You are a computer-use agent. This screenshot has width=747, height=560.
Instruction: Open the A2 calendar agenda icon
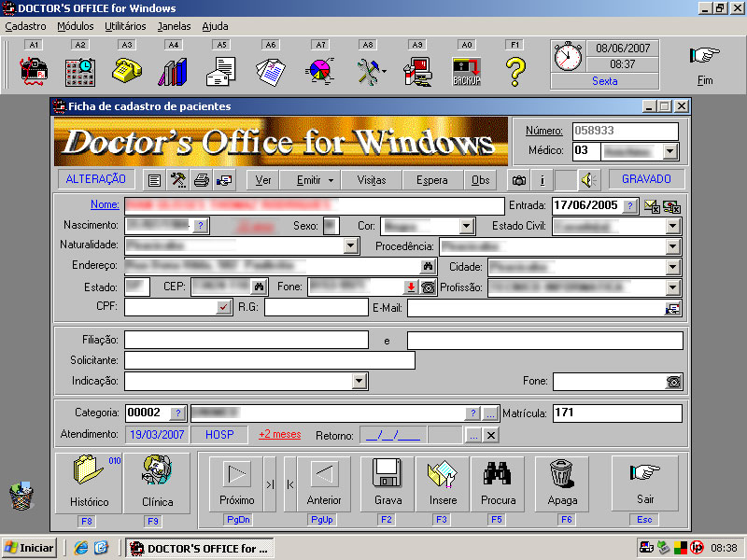click(x=80, y=72)
